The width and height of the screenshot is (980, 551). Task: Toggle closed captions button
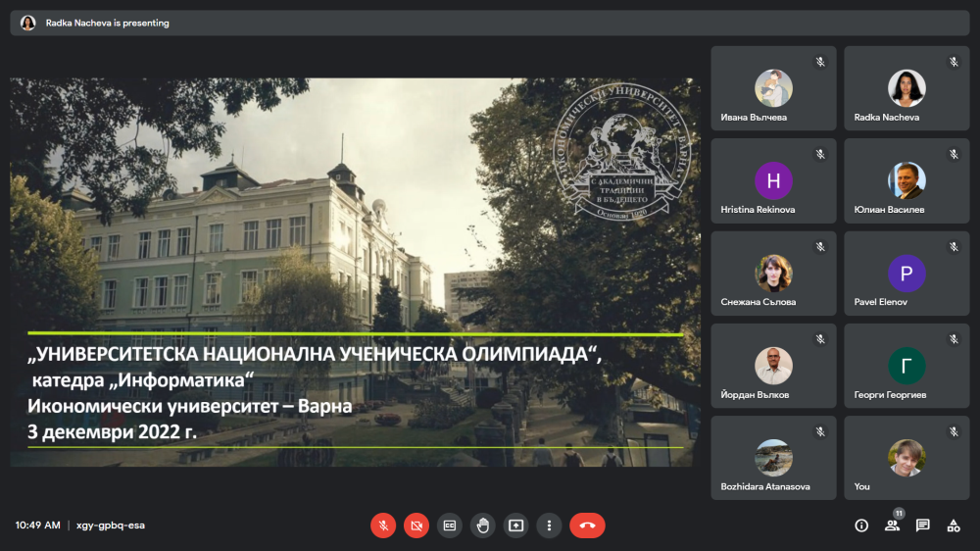click(x=450, y=526)
